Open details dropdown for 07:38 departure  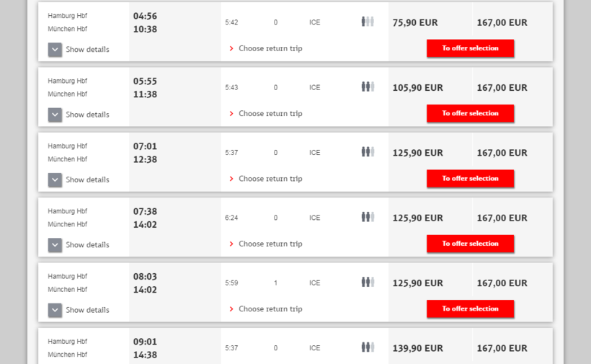[55, 245]
